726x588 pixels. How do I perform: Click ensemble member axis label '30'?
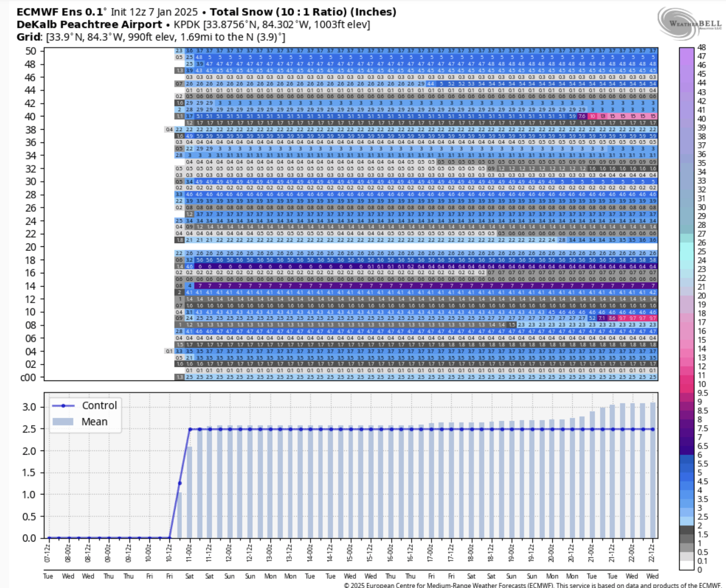31,182
